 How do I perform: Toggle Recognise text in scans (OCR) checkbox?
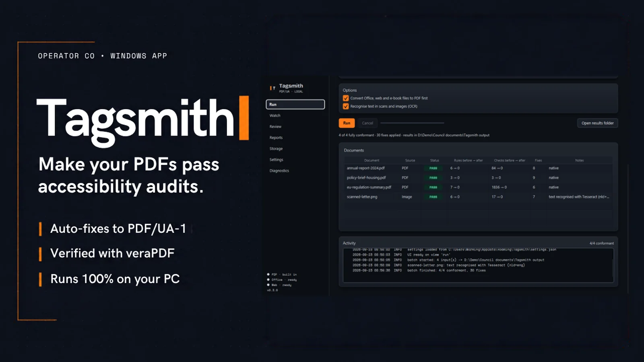pos(346,106)
